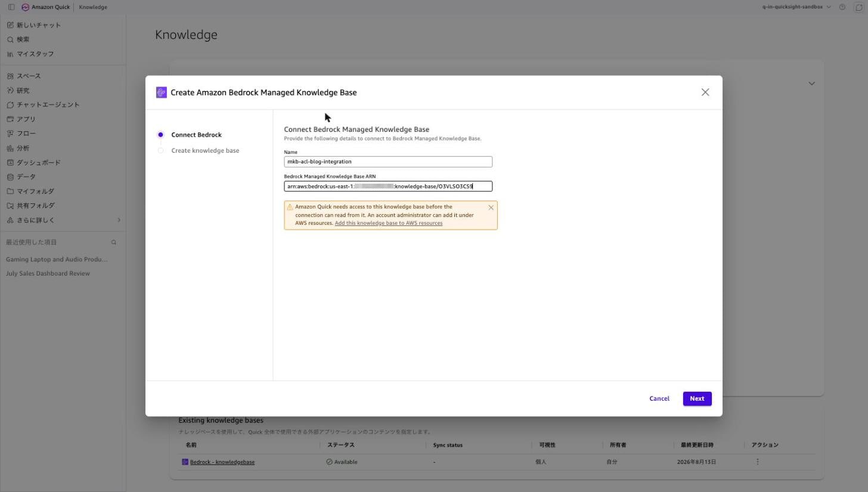This screenshot has width=868, height=492.
Task: Open the help question mark icon
Action: click(842, 7)
